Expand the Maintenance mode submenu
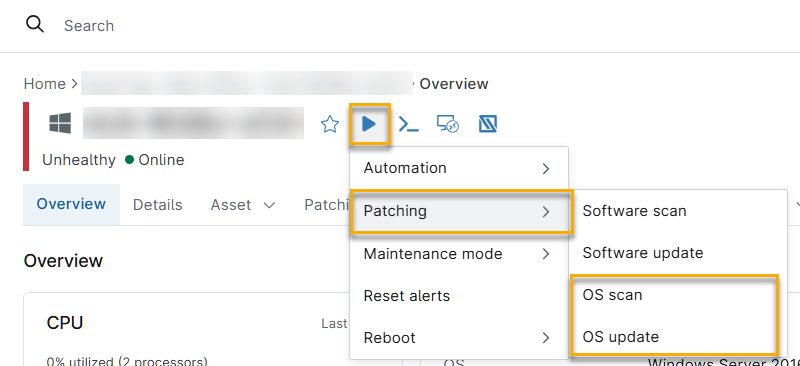This screenshot has width=800, height=366. [x=459, y=254]
